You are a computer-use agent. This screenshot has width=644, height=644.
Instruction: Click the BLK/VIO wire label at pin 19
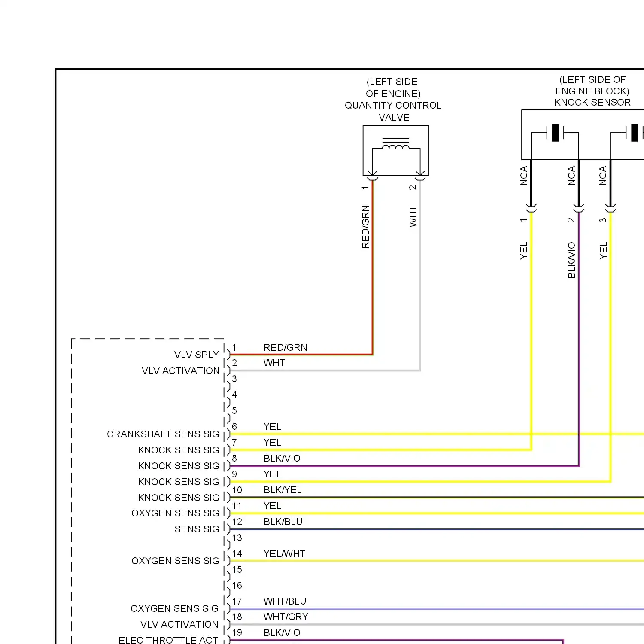click(282, 632)
